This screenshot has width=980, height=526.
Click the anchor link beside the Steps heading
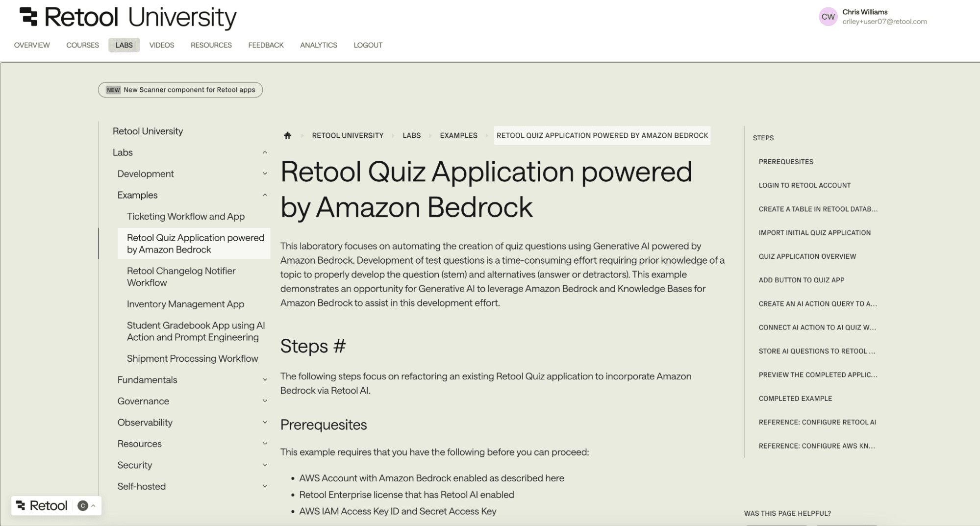coord(340,347)
